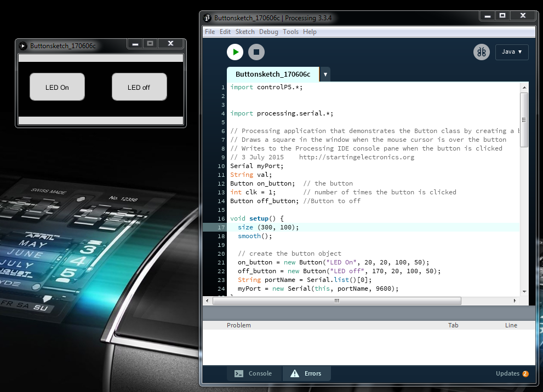The height and width of the screenshot is (392, 543).
Task: Click the editor scroll down arrow
Action: coord(524,292)
